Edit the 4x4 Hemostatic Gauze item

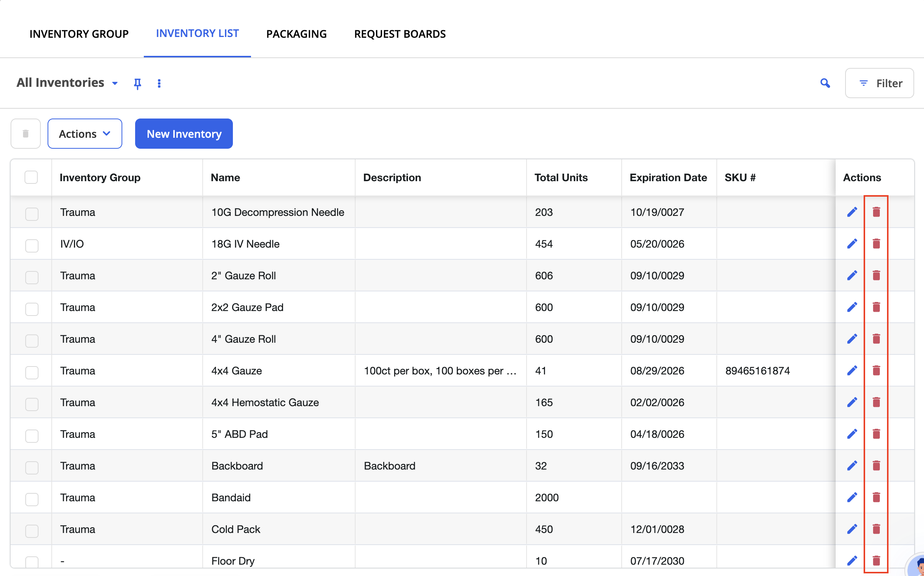pos(852,402)
